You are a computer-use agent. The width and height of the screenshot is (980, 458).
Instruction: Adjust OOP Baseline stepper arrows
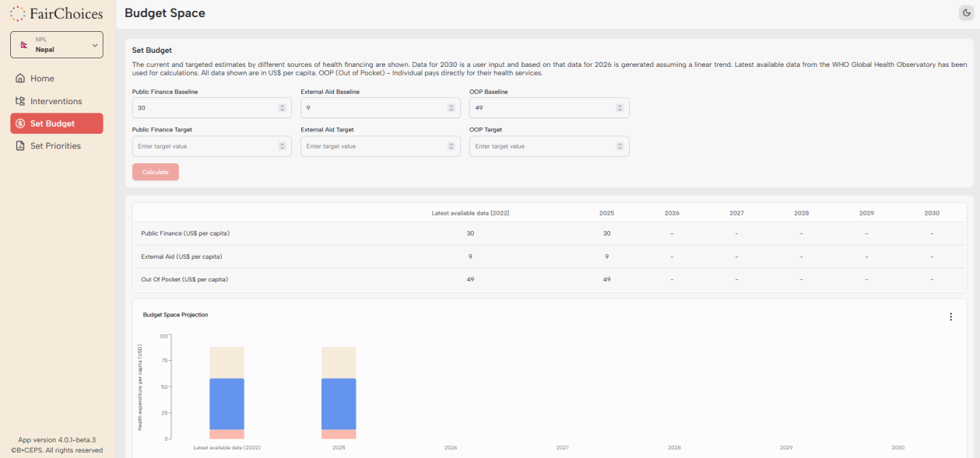pos(620,108)
